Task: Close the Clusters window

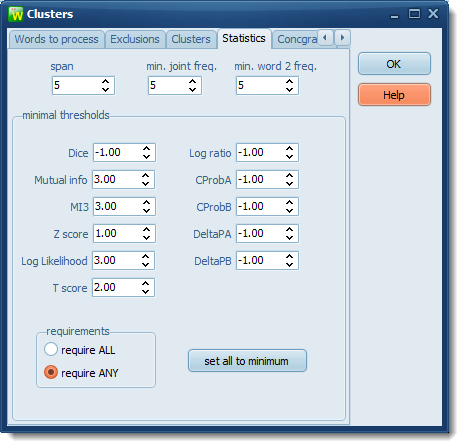Action: click(x=433, y=14)
